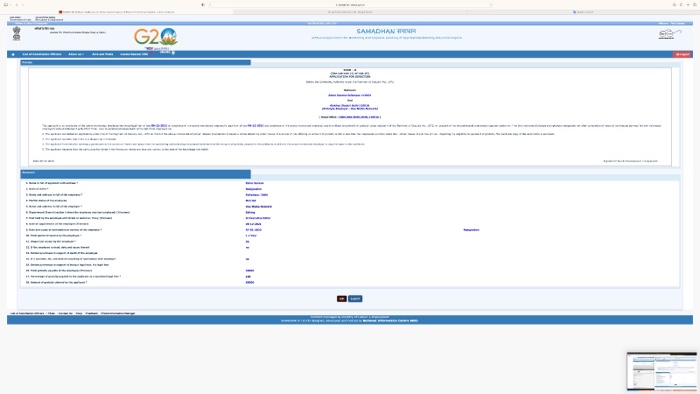Go back with the browser back arrow
Viewport: 700px width, 394px height.
coord(17,4)
